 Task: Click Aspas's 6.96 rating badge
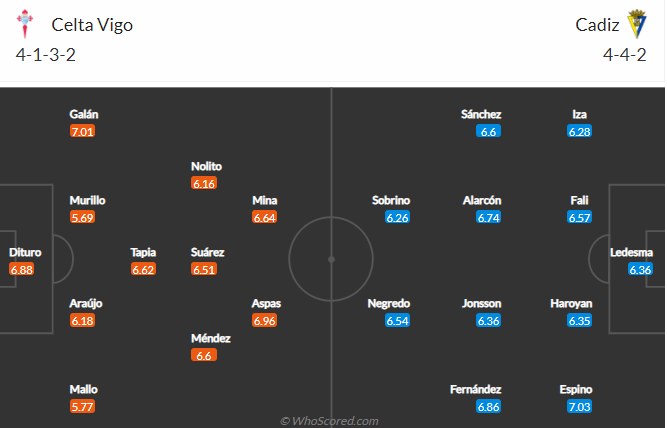tap(265, 321)
